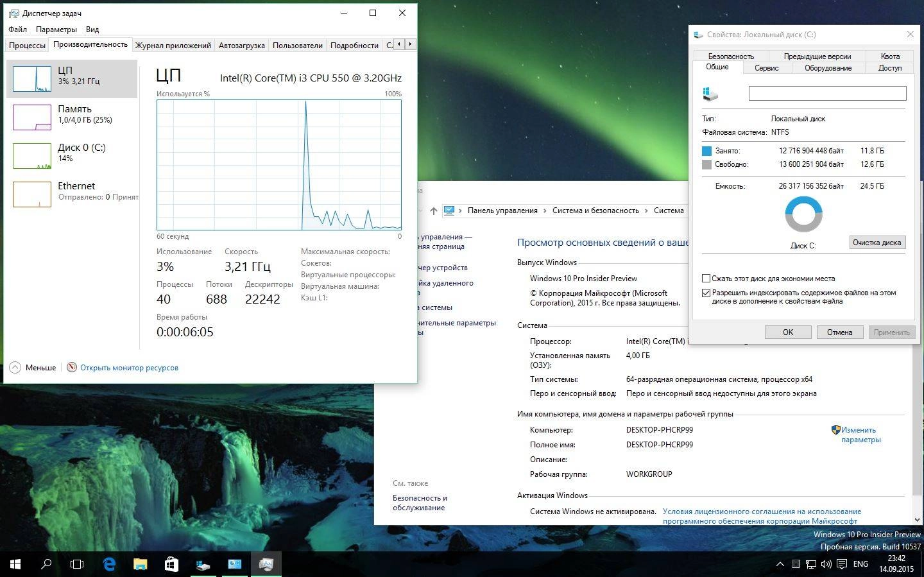924x577 pixels.
Task: Click Отмена in disk properties
Action: pos(839,332)
